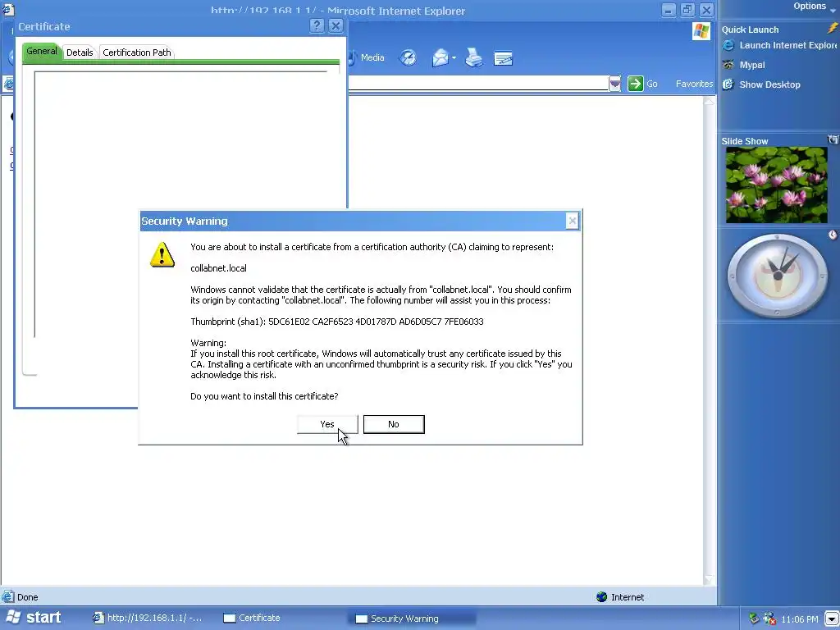Click inside the Internet Explorer address bar

click(478, 84)
